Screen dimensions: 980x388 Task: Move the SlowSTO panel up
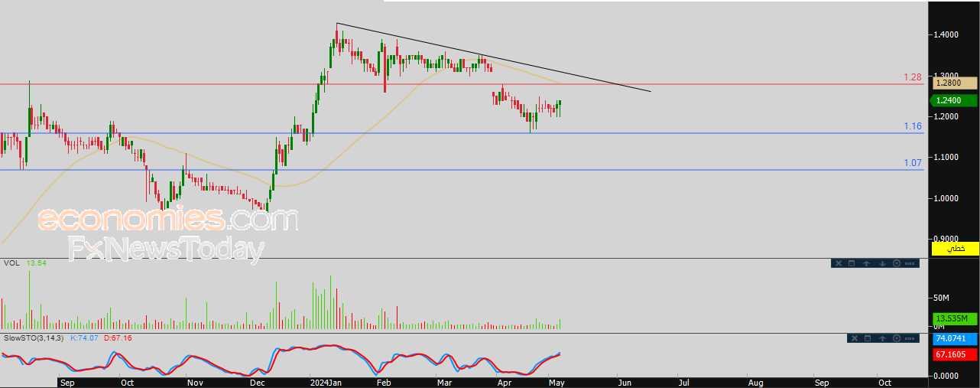882,338
